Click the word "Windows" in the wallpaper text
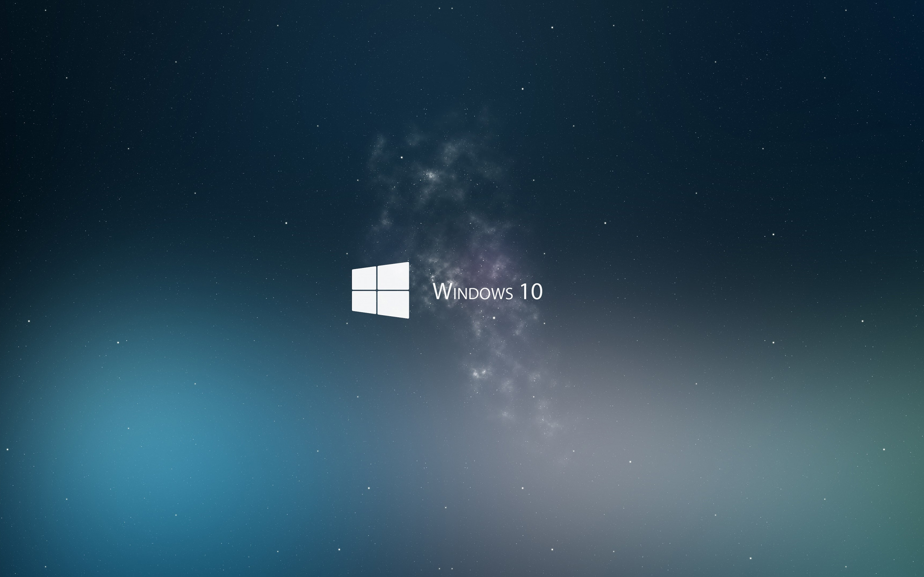Viewport: 924px width, 577px height. coord(473,292)
